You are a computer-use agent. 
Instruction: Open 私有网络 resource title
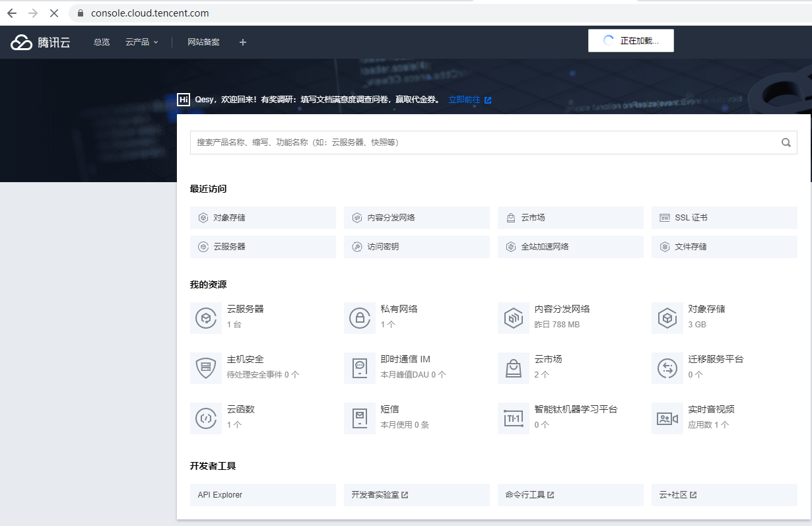399,309
